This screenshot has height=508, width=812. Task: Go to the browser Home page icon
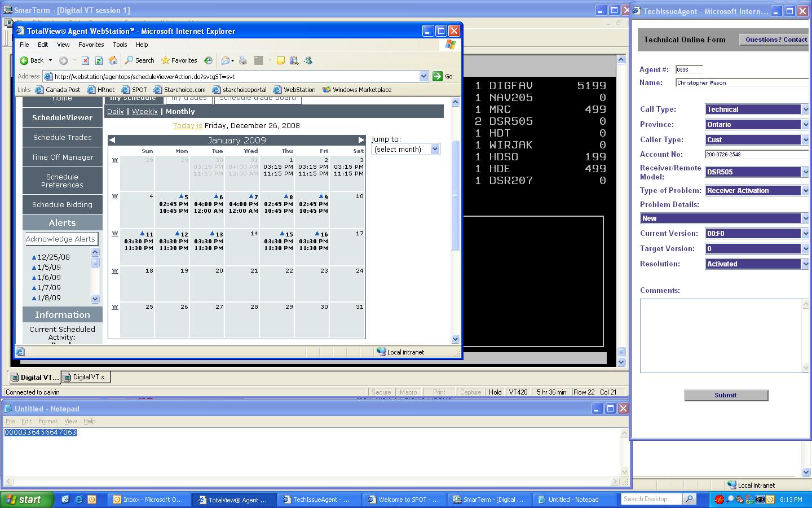click(x=113, y=60)
